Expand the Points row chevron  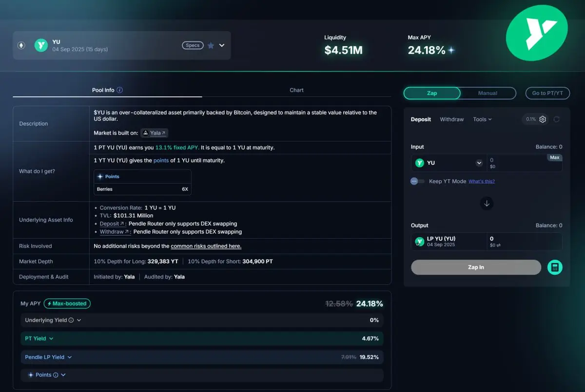click(x=63, y=375)
